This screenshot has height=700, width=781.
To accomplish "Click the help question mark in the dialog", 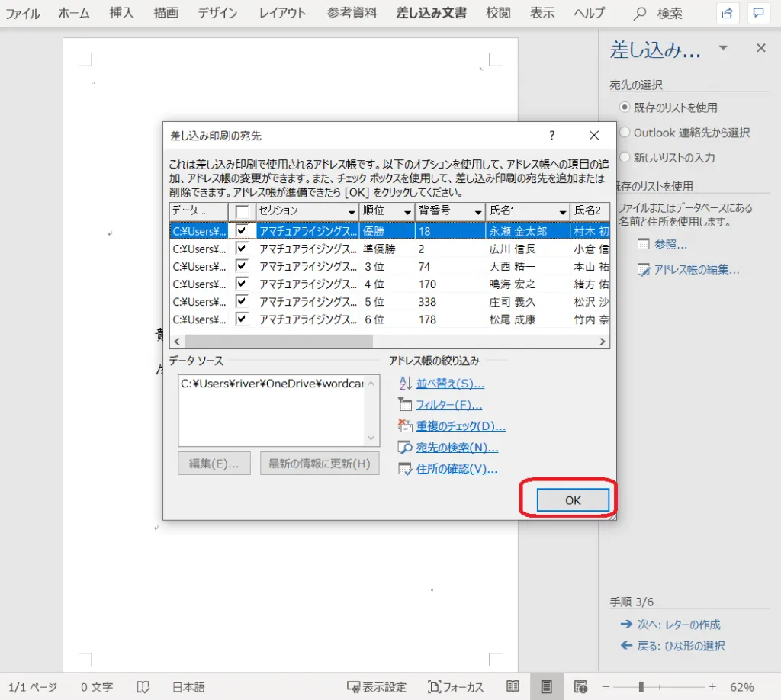I will click(x=551, y=135).
